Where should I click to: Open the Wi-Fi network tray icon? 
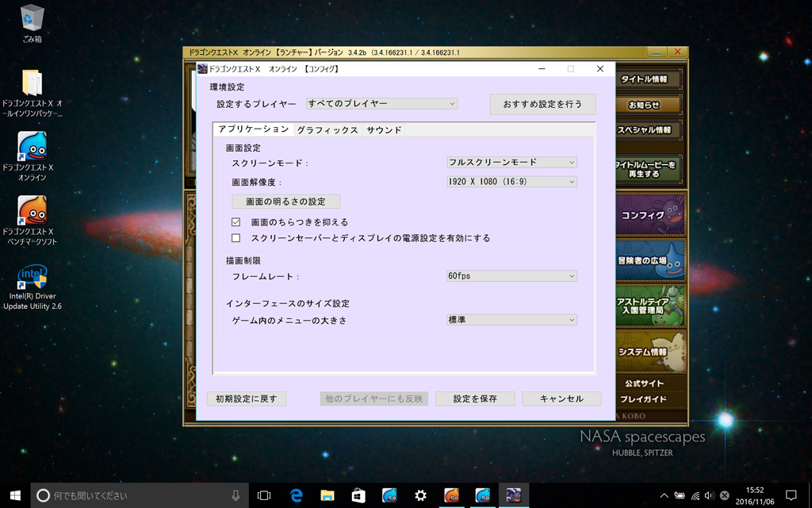695,495
